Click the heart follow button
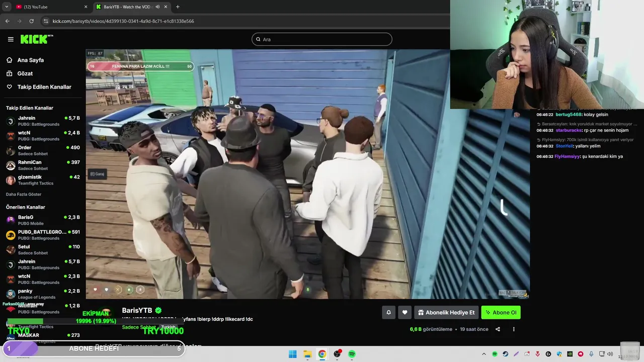Viewport: 644px width, 362px height. [405, 312]
